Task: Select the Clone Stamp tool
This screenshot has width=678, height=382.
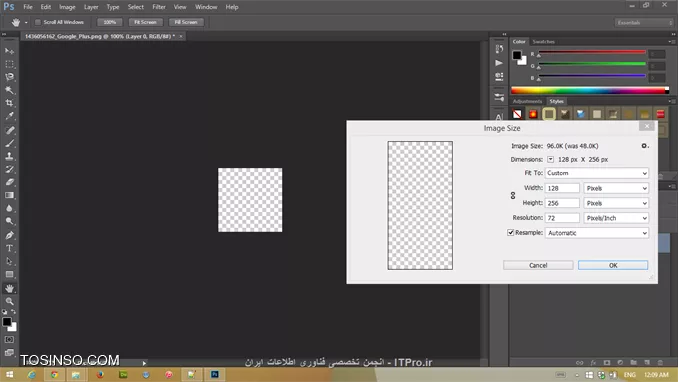Action: click(x=9, y=156)
